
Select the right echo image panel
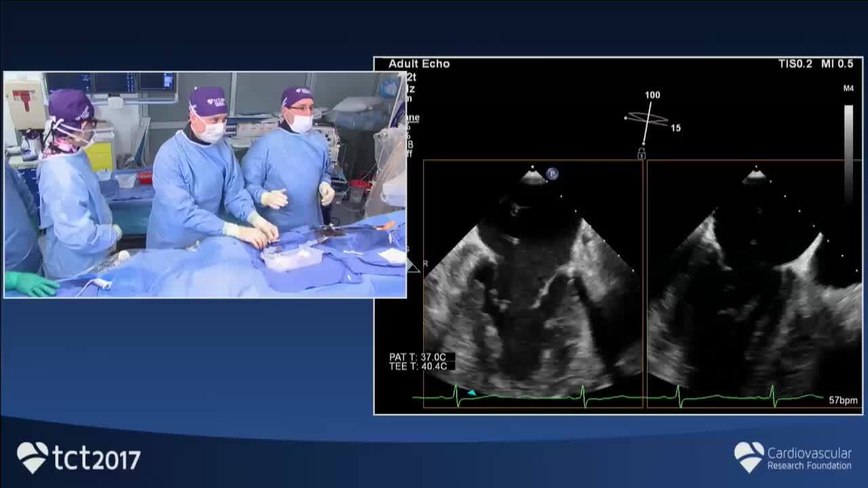753,285
